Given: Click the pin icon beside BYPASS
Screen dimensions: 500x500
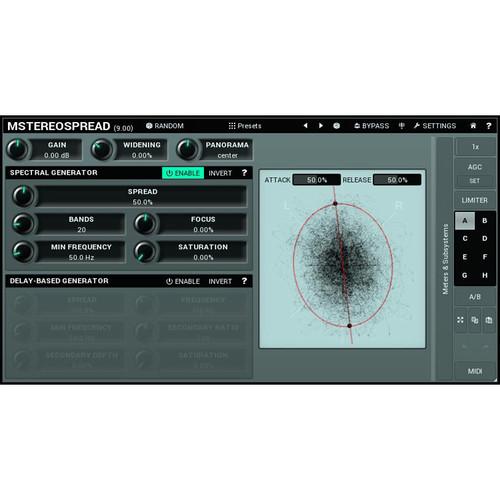Looking at the screenshot, I should coord(402,126).
